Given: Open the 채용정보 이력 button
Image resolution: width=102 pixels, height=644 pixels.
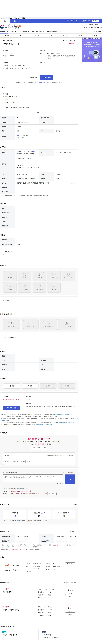Looking at the screenshot, I should (70, 564).
